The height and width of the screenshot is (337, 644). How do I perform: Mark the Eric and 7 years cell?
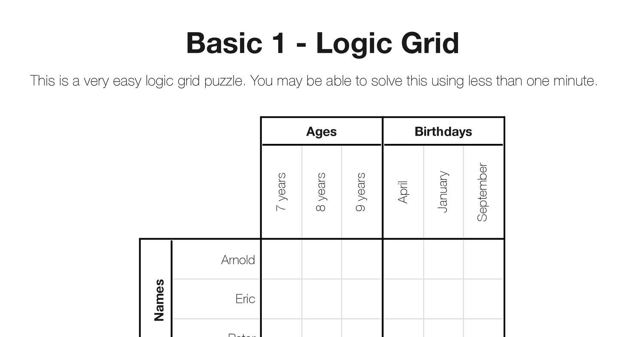click(x=282, y=299)
